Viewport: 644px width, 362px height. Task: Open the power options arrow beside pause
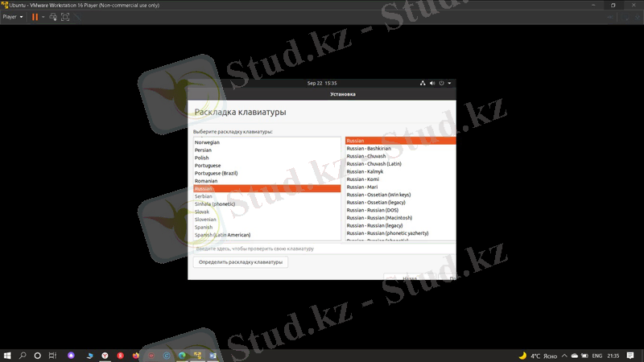click(43, 17)
